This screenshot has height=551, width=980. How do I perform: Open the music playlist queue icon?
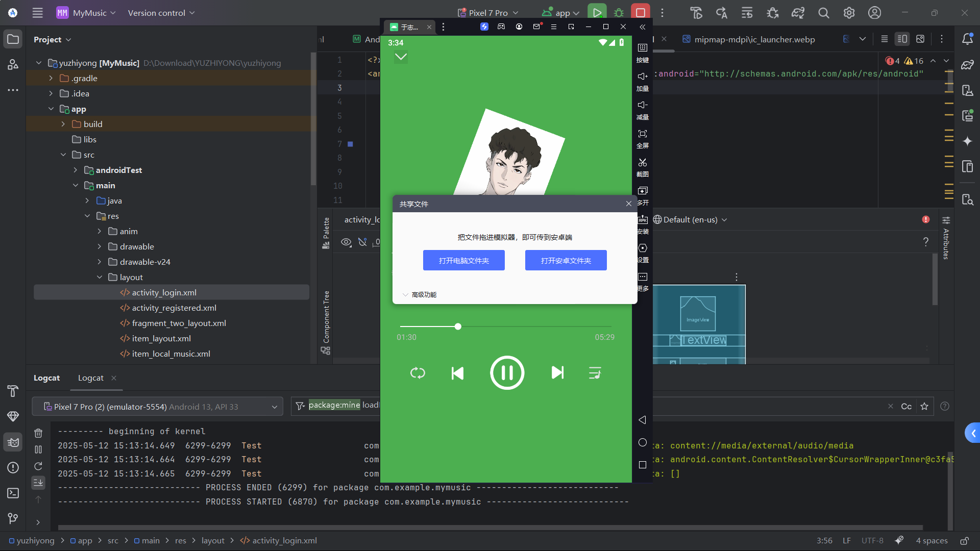coord(595,373)
